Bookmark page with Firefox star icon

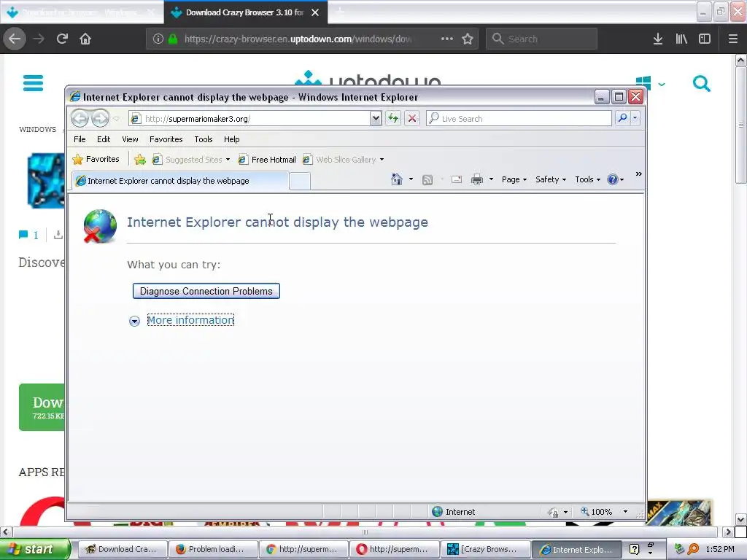(468, 39)
